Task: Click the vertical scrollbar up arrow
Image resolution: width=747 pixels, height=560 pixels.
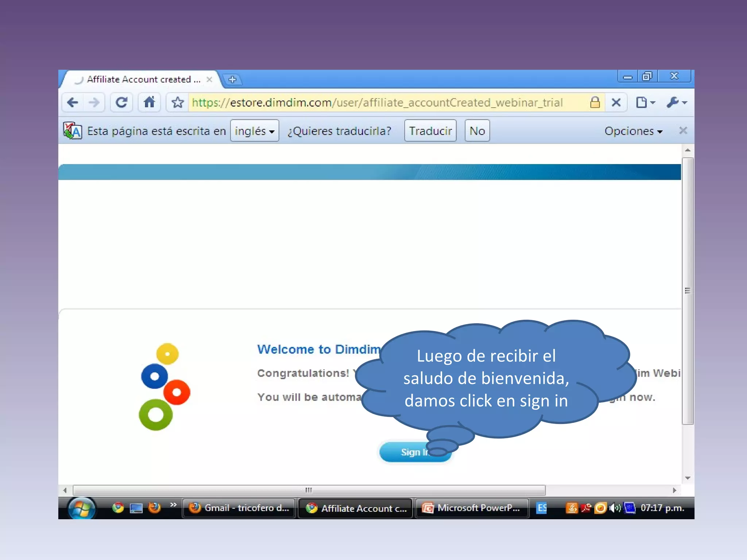Action: pyautogui.click(x=688, y=150)
